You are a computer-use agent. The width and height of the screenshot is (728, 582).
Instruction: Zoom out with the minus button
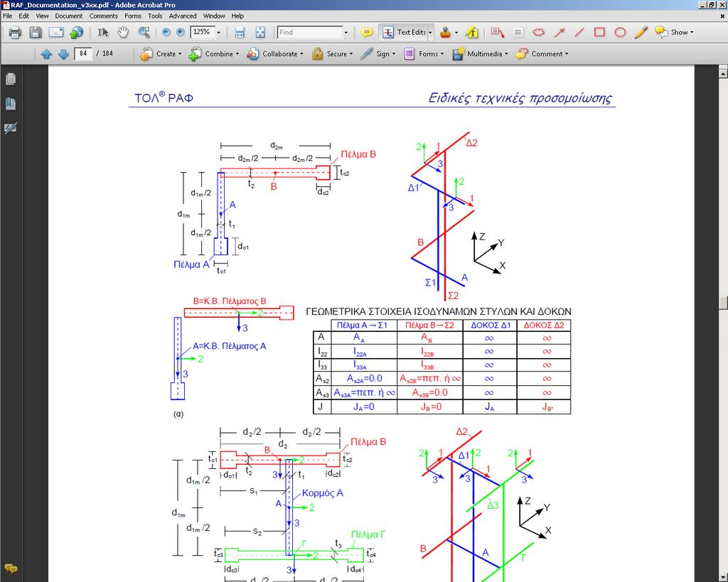click(x=166, y=33)
